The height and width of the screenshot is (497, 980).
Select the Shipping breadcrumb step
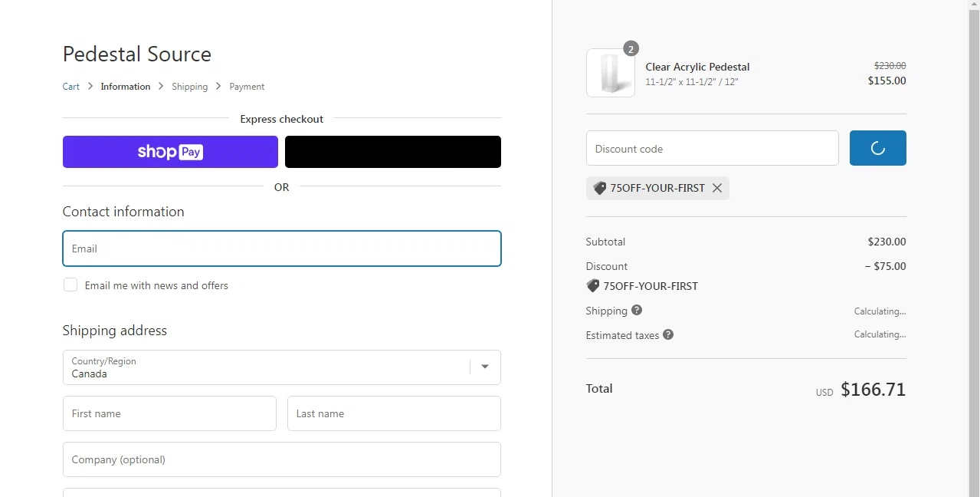click(x=190, y=87)
